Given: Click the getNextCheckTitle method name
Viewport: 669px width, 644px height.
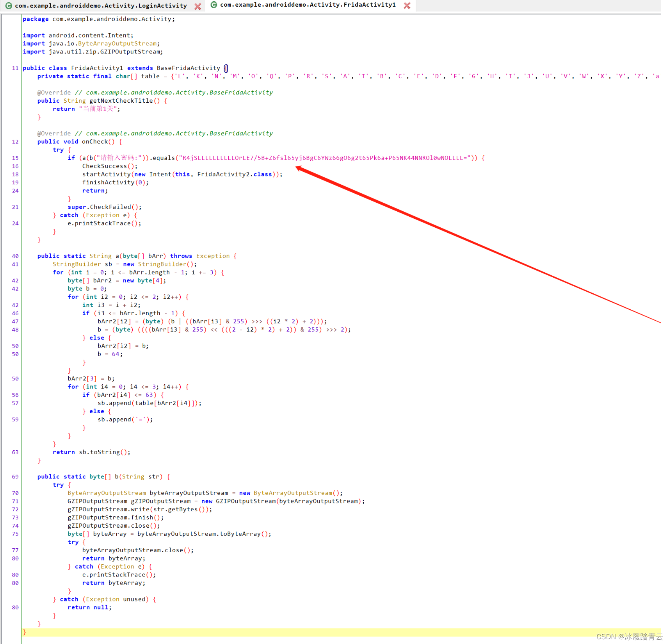Looking at the screenshot, I should (x=121, y=101).
